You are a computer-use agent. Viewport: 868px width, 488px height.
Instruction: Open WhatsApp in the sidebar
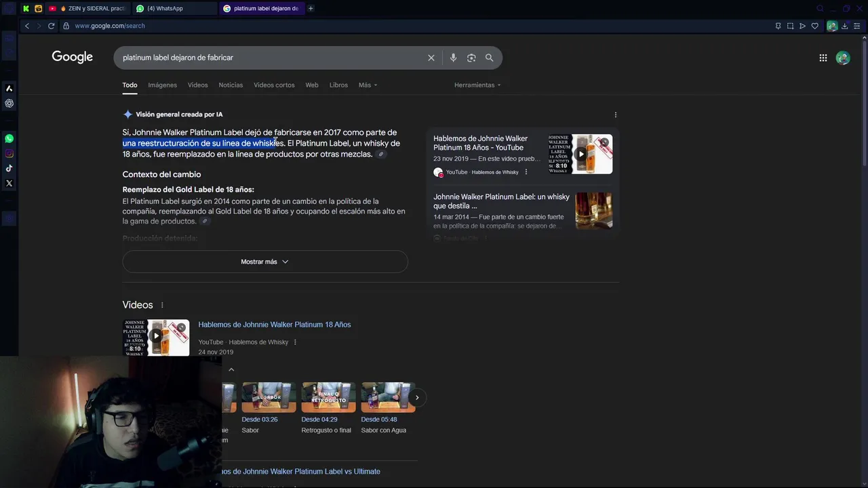point(9,138)
